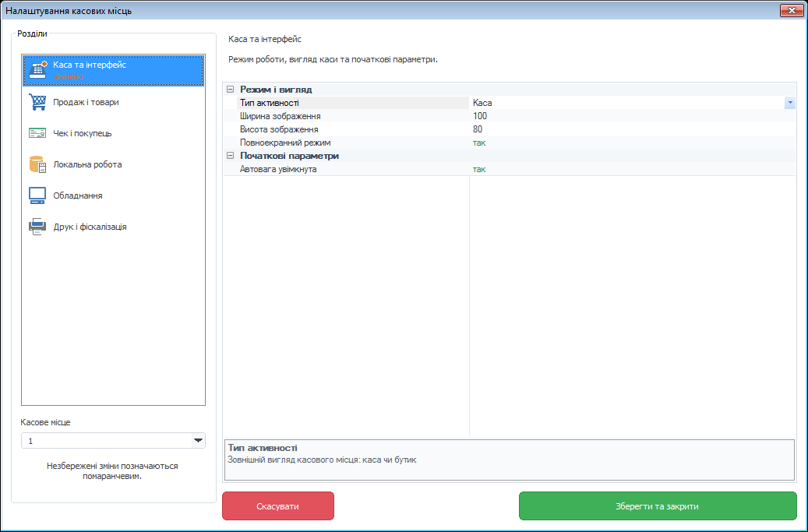Edit the Висота зображення value 80
The width and height of the screenshot is (808, 532).
(478, 129)
